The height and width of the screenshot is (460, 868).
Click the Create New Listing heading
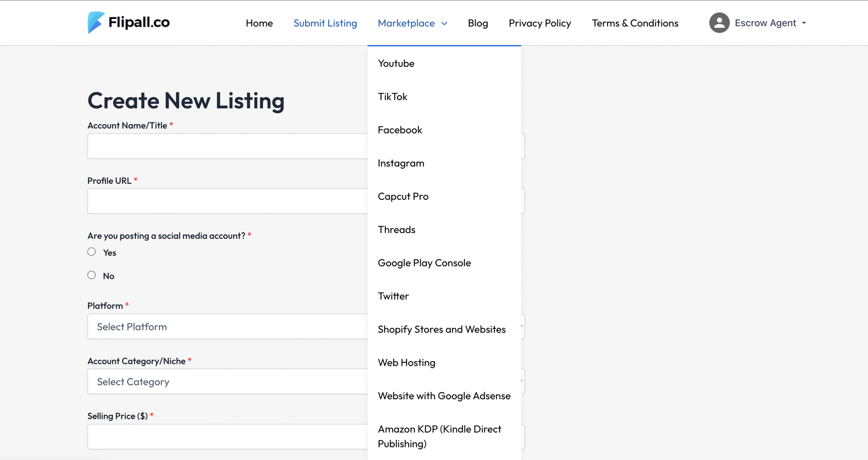click(186, 101)
